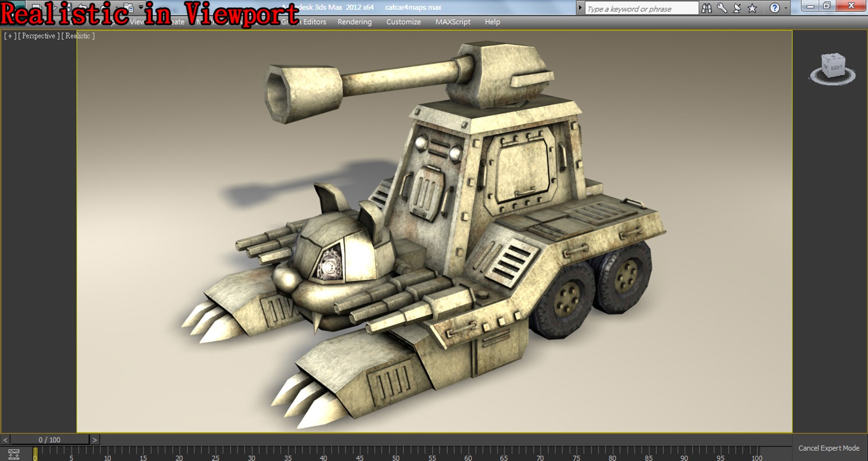Open Communication Center satellite dish icon
Viewport: 868px width, 461px height.
(x=737, y=8)
